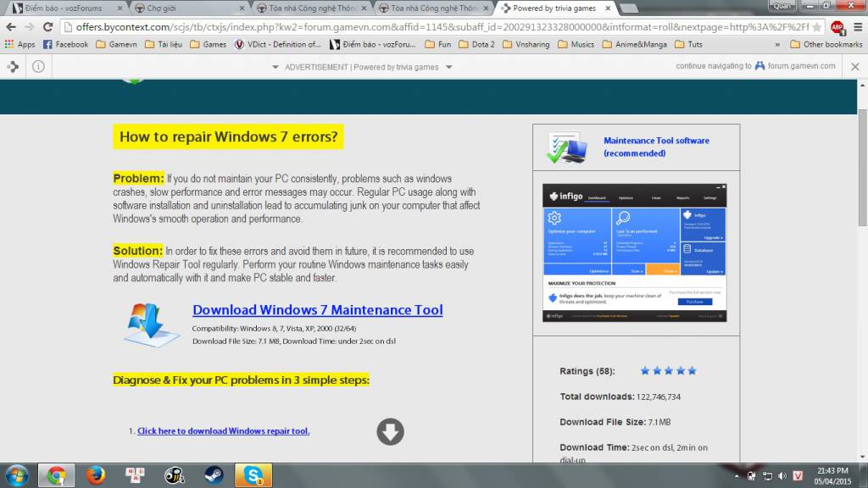Click the browser forward arrow
This screenshot has width=868, height=488.
[x=30, y=26]
